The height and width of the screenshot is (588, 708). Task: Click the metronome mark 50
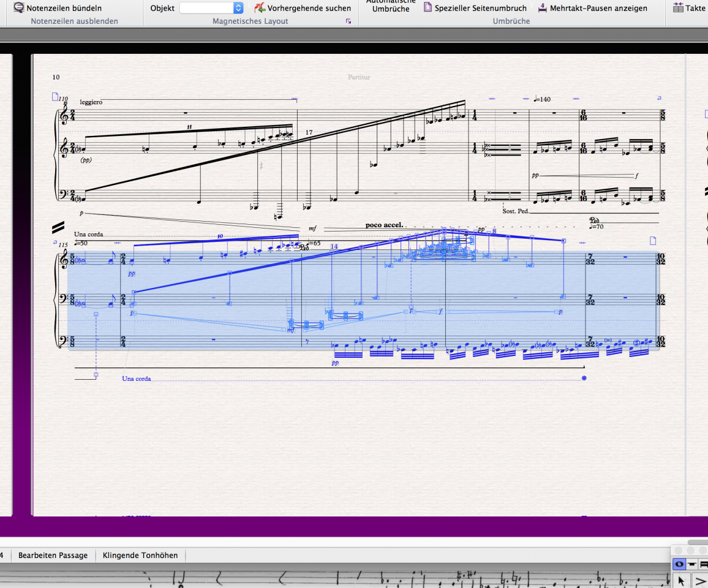[x=81, y=243]
